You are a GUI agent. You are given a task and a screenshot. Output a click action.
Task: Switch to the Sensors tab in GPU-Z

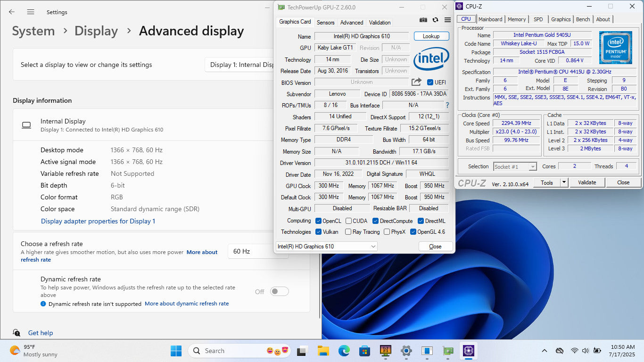point(325,22)
